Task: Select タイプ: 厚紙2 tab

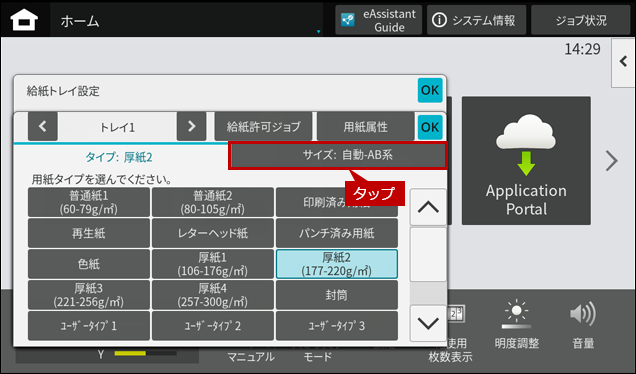Action: [x=119, y=157]
